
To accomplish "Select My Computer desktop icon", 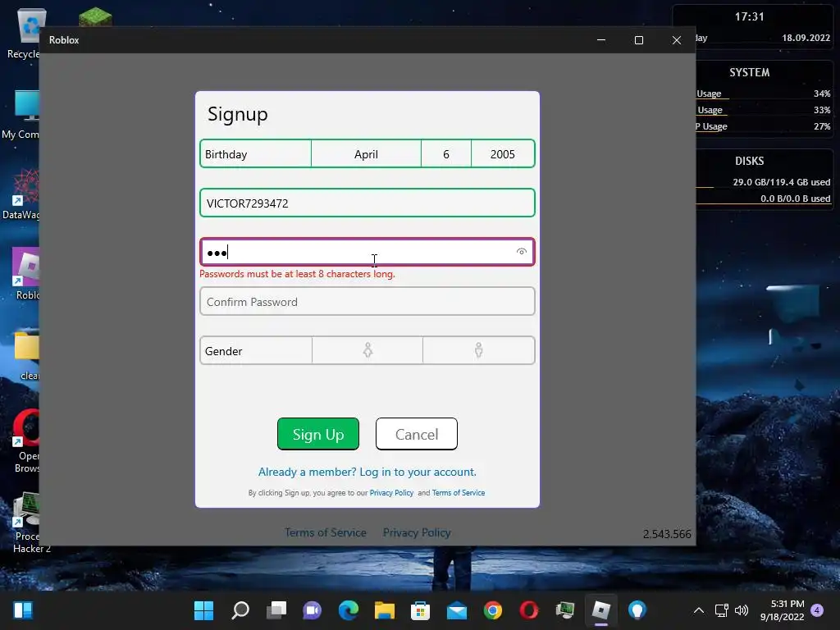I will tap(21, 115).
